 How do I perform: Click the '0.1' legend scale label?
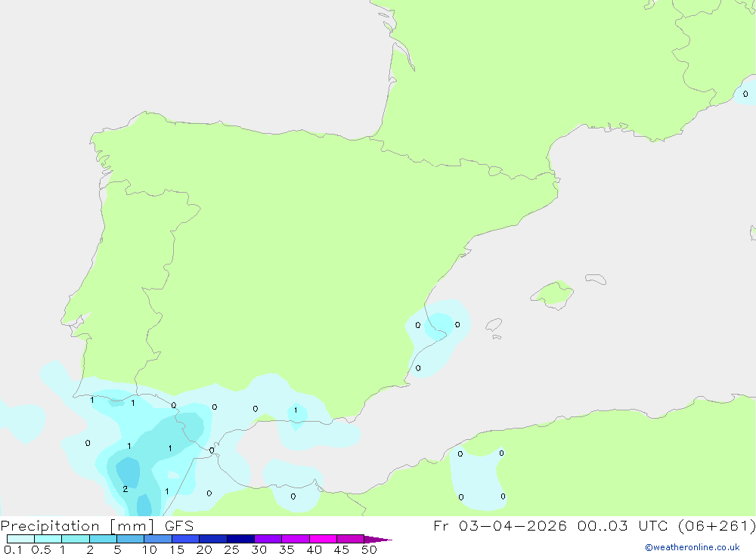click(13, 549)
